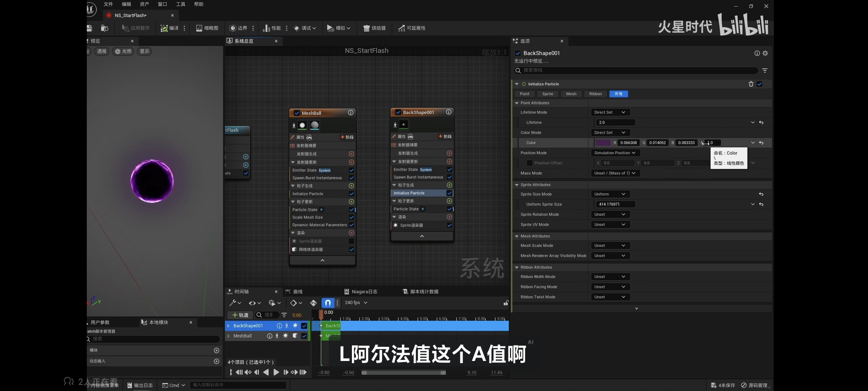The height and width of the screenshot is (391, 868).
Task: Click the Ribbon filter button
Action: [x=595, y=94]
